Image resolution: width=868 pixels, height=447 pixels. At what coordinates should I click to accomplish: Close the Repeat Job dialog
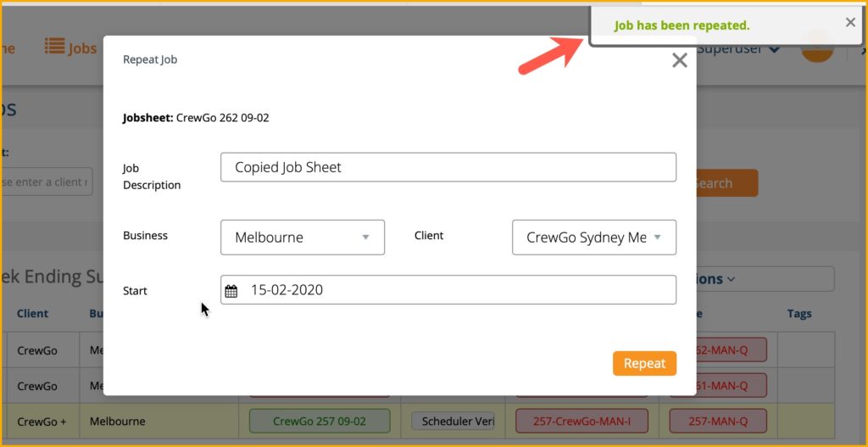coord(679,60)
